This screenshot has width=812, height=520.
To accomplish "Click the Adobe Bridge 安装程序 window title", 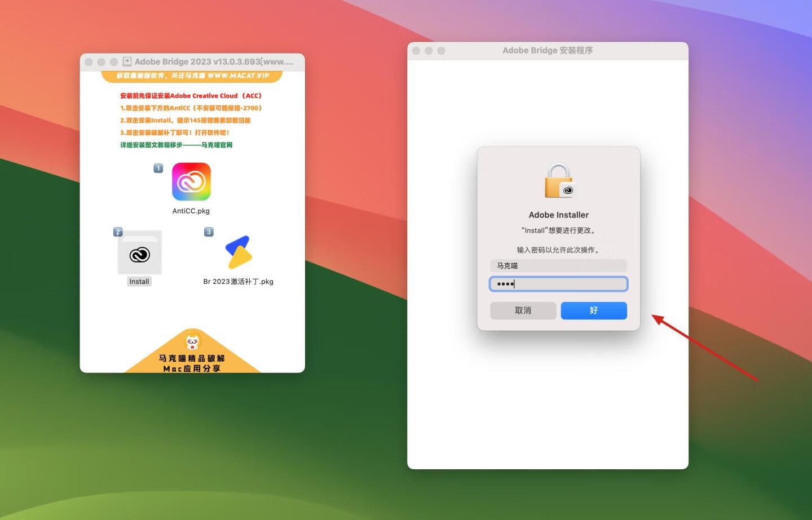I will (548, 50).
